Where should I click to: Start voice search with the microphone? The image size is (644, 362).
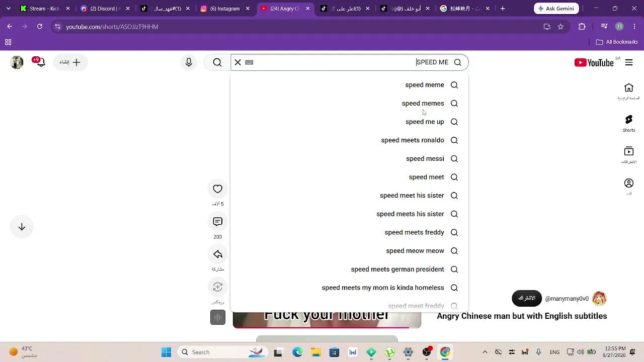tap(189, 62)
